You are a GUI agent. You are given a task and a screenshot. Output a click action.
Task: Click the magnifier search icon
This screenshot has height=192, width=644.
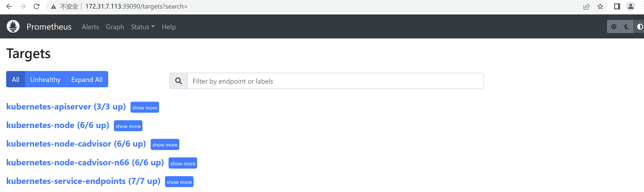pos(179,81)
